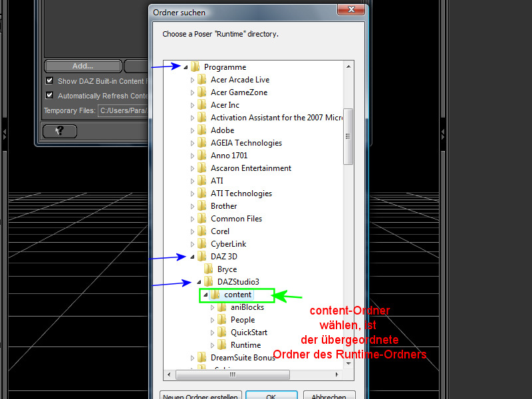Click the CyberLink folder icon
This screenshot has width=532, height=399.
[202, 244]
